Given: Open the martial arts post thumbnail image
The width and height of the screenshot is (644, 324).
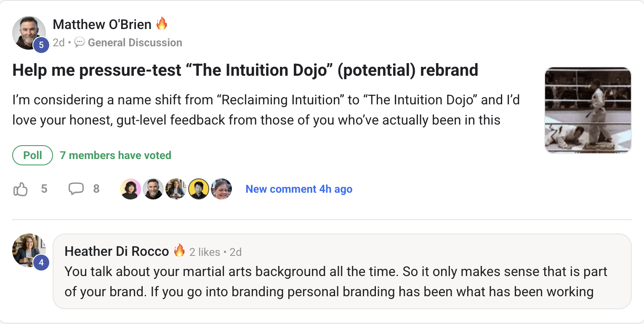Looking at the screenshot, I should 588,110.
